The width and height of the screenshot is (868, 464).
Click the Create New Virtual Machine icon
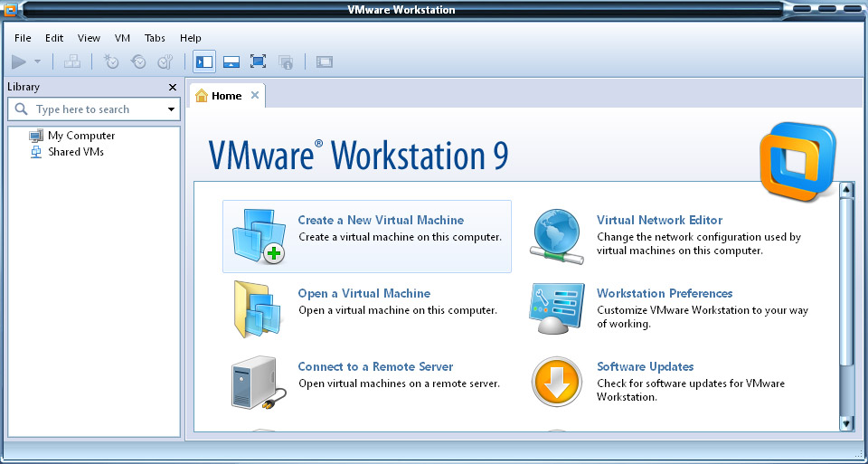[258, 236]
